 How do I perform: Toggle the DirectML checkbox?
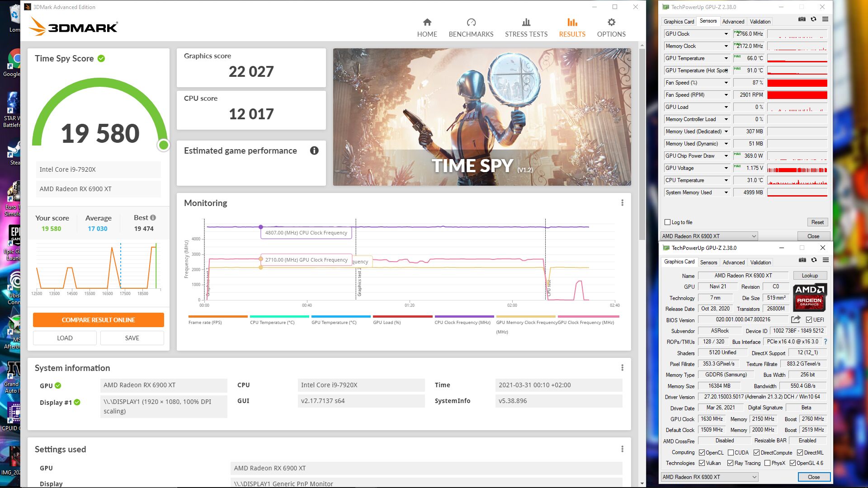[x=800, y=453]
